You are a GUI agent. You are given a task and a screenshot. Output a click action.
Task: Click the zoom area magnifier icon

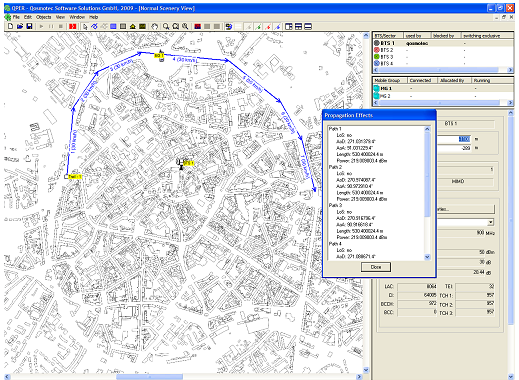click(x=175, y=26)
